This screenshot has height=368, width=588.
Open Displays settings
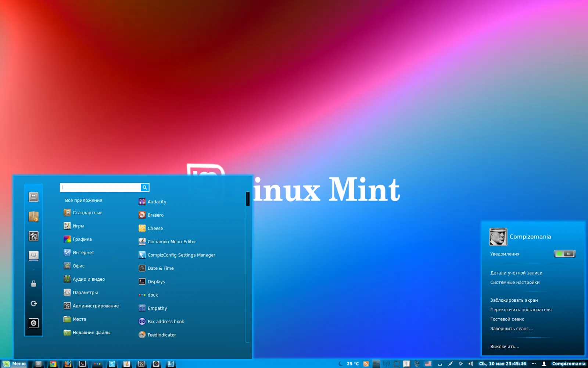(x=152, y=282)
